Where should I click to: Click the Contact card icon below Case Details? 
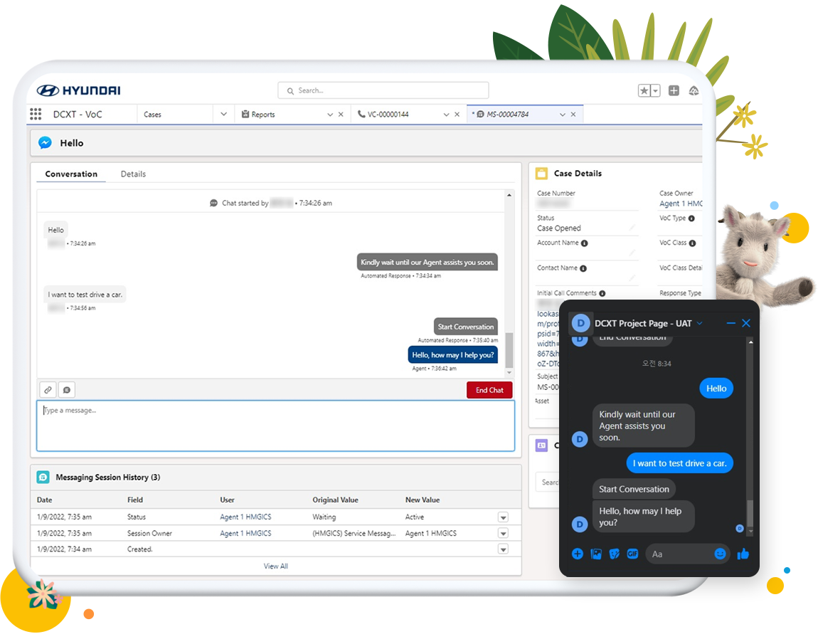click(x=541, y=445)
